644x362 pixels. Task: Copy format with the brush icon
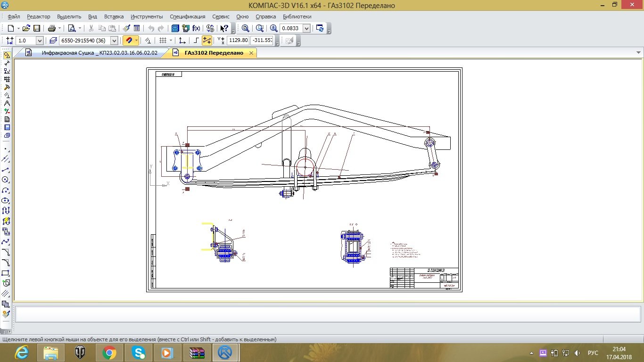pos(127,28)
